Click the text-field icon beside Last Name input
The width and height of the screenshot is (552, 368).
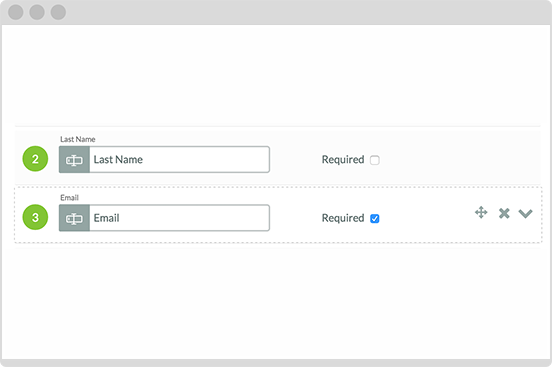[74, 160]
